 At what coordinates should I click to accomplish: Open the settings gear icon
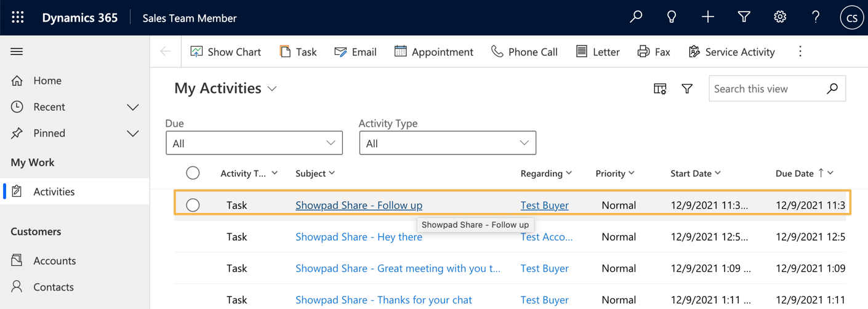point(780,18)
